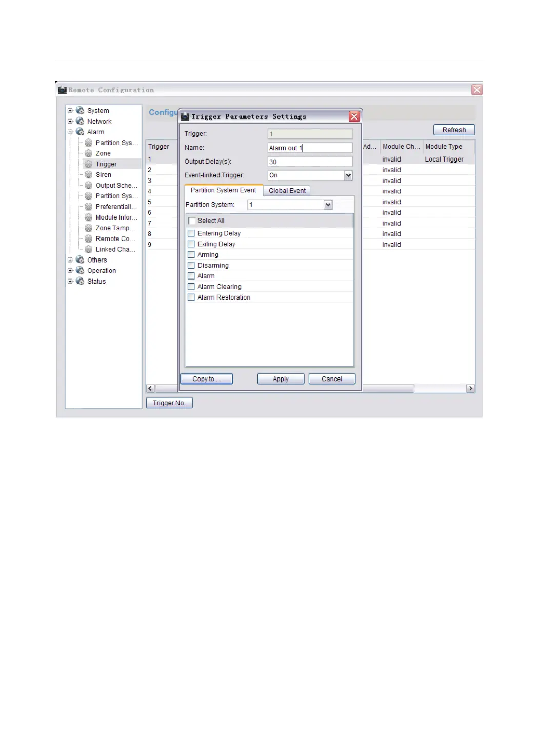Click the Refresh button
Screen dimensions: 538x756
454,130
